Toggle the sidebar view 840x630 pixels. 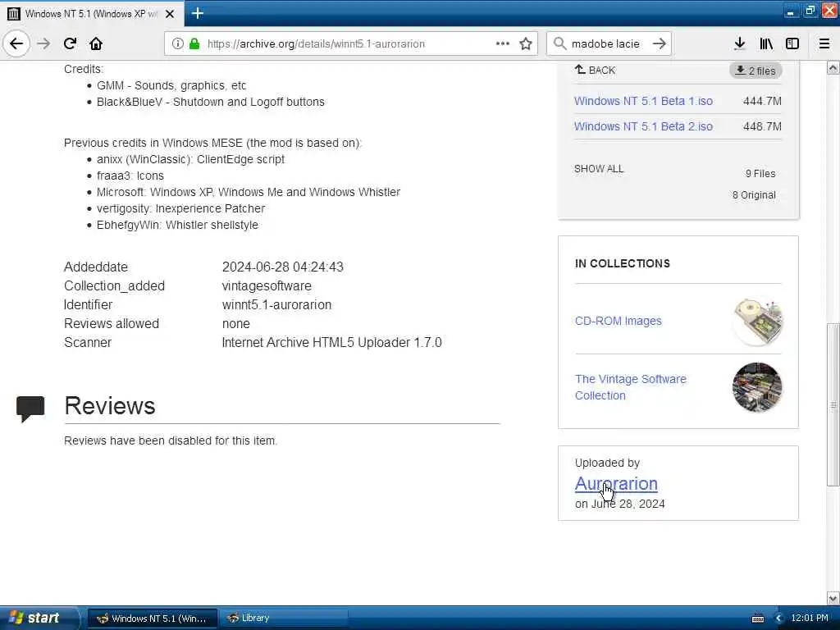tap(792, 43)
